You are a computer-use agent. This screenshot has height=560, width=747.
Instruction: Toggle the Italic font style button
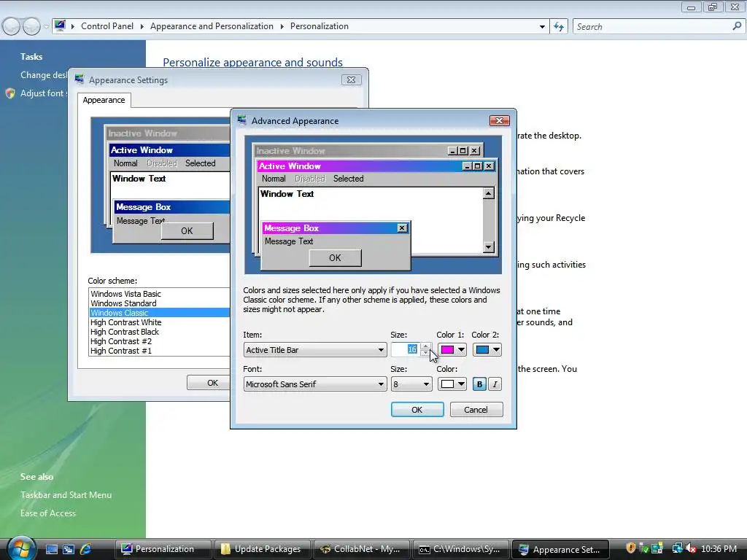pyautogui.click(x=495, y=384)
